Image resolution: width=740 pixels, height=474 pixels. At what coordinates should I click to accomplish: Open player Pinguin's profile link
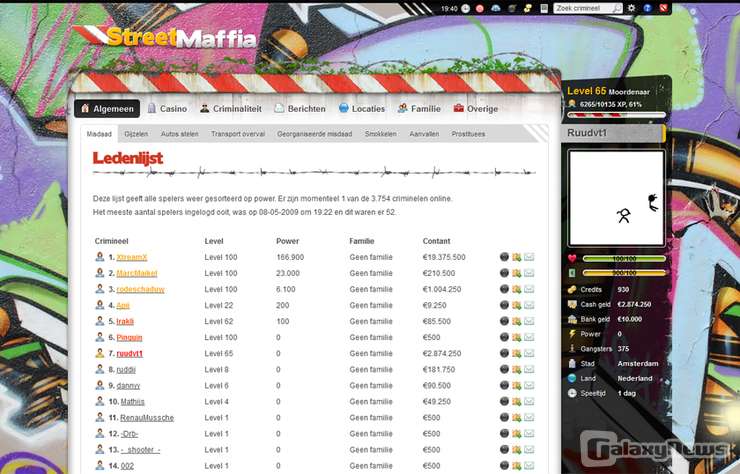coord(129,338)
